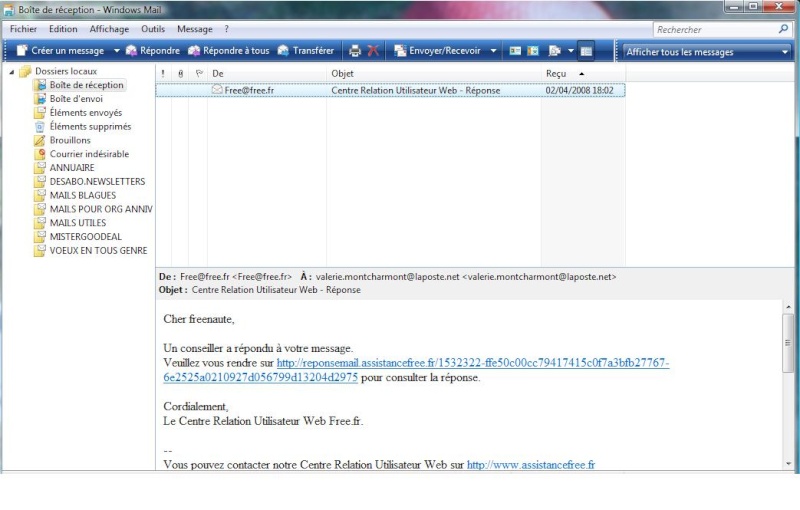
Task: Open the http://www.assistancefree.fr link
Action: (531, 465)
